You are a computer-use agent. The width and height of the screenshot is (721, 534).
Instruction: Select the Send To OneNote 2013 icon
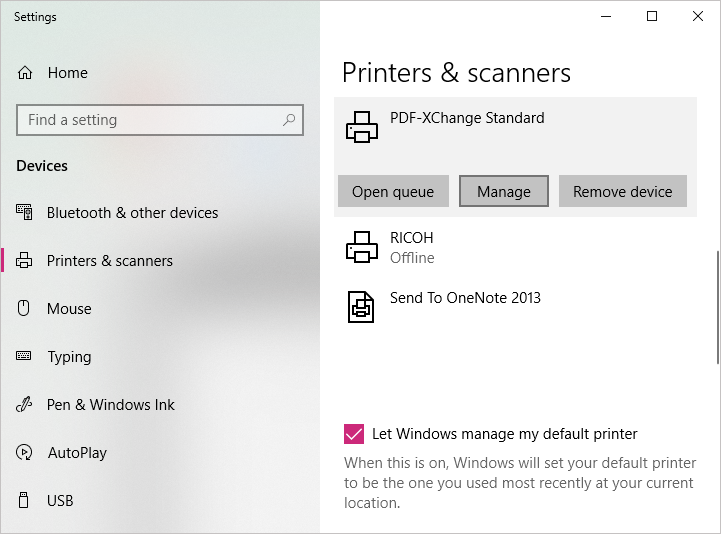coord(361,307)
